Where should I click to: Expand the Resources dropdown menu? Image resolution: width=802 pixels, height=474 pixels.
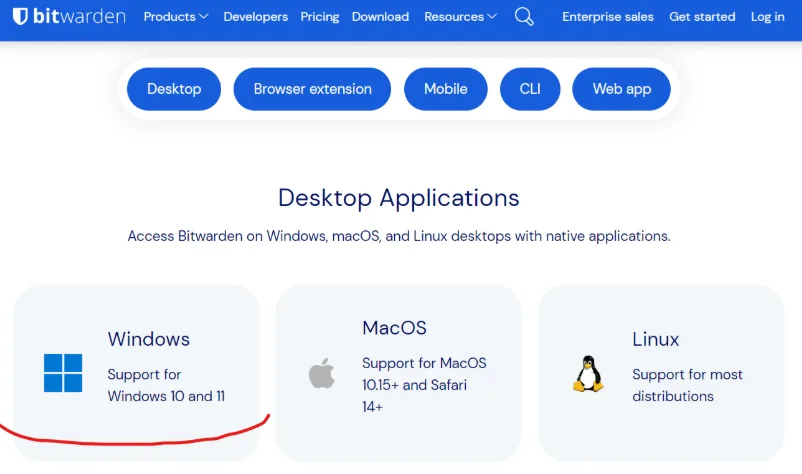pyautogui.click(x=460, y=17)
